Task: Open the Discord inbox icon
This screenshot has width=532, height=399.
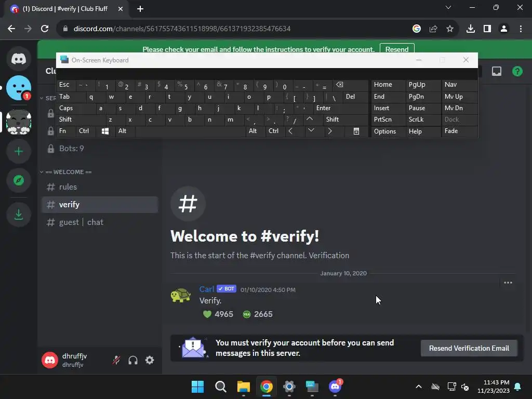Action: [497, 71]
